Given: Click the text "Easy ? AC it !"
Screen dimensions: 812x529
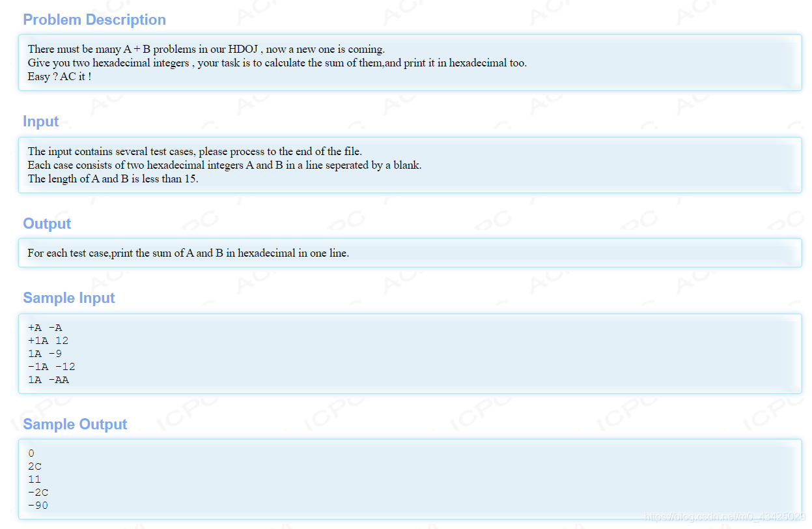Looking at the screenshot, I should click(59, 77).
